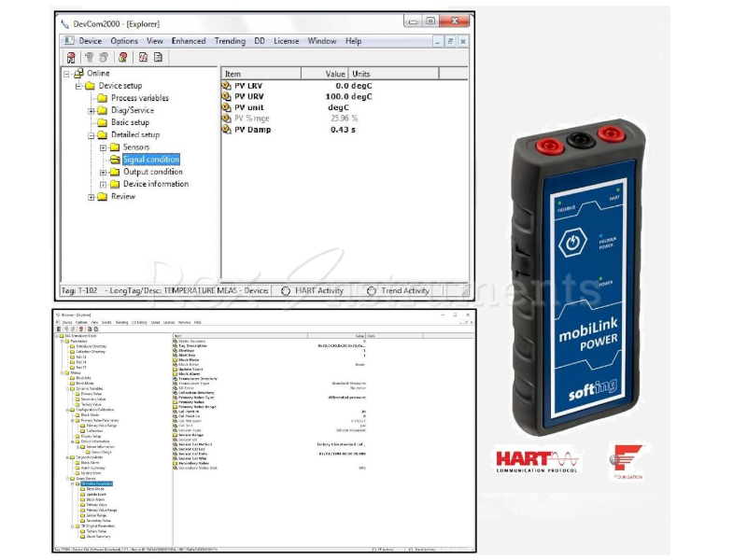Image resolution: width=747 pixels, height=560 pixels.
Task: Collapse the Online tree root node
Action: pyautogui.click(x=66, y=74)
